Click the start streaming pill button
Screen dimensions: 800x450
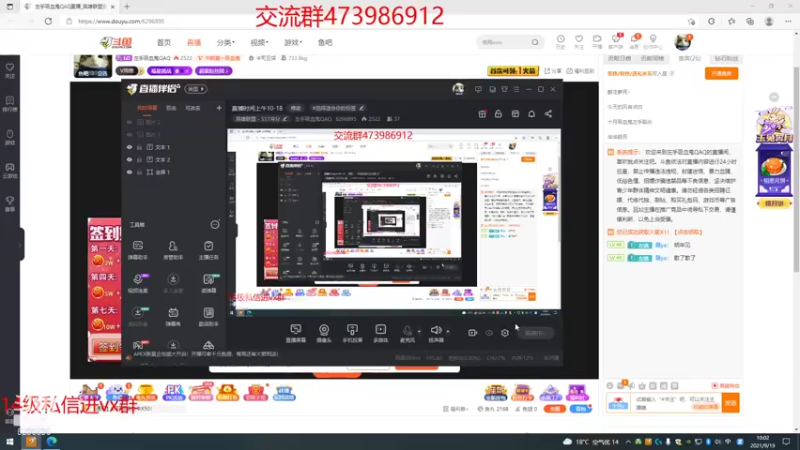click(535, 333)
